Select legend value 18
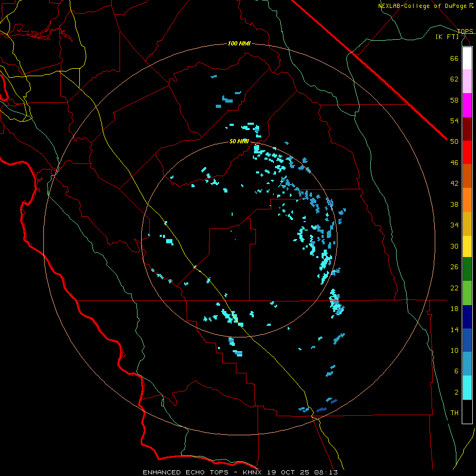The image size is (476, 476). pyautogui.click(x=454, y=309)
